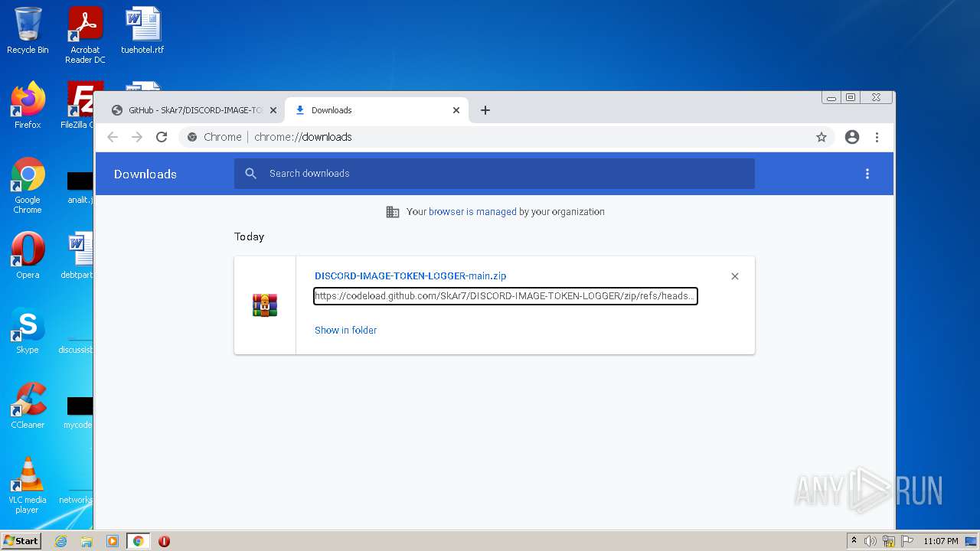Focus the Search downloads field
The height and width of the screenshot is (551, 980).
(x=495, y=174)
